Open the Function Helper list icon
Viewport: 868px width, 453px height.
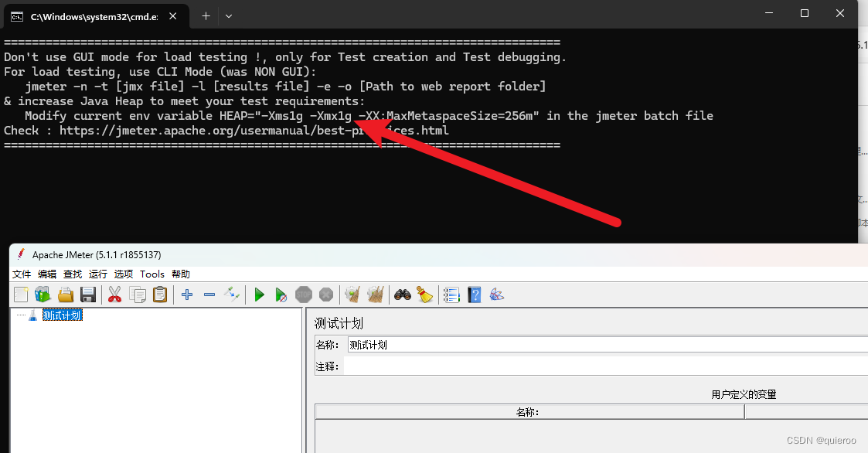click(451, 295)
